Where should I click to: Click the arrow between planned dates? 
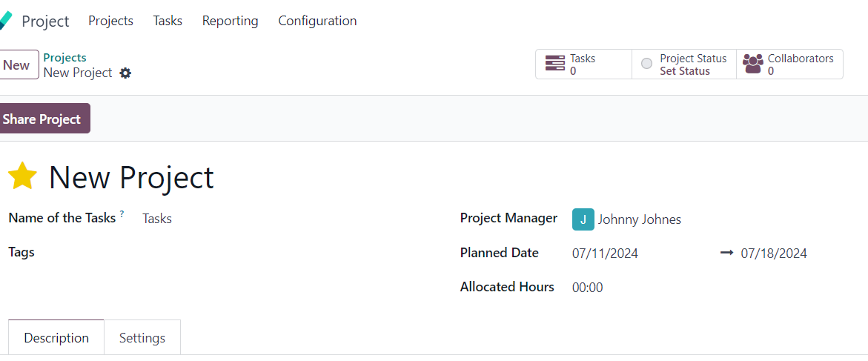pos(726,253)
